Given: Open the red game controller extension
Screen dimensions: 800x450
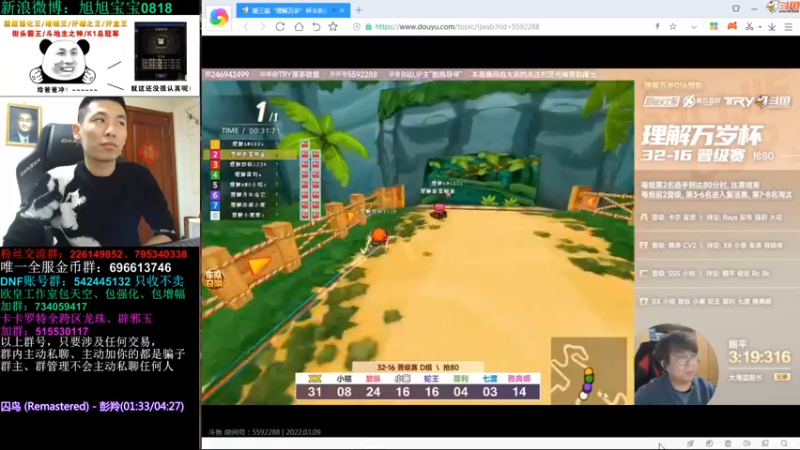Looking at the screenshot, I should 732,26.
